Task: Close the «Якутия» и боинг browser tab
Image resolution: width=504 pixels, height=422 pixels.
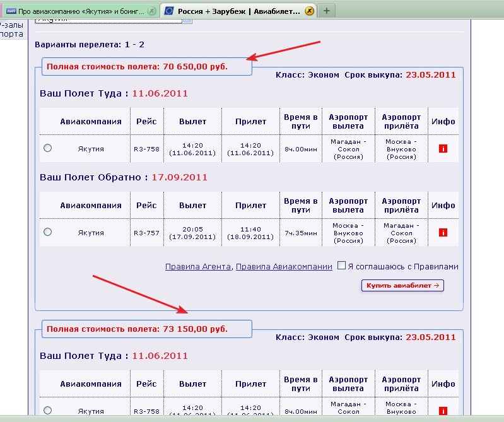Action: point(151,11)
